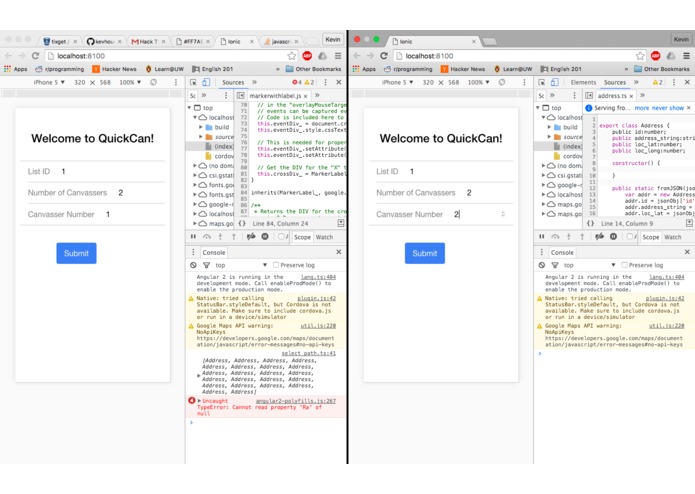Pause script execution in right debugger
Image resolution: width=695 pixels, height=494 pixels.
[x=542, y=237]
